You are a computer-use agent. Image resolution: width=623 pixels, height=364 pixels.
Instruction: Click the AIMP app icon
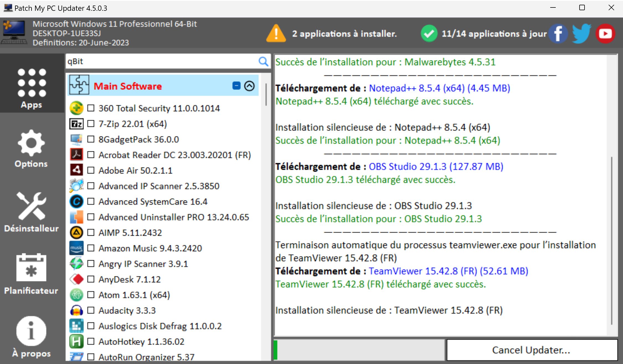pyautogui.click(x=76, y=233)
